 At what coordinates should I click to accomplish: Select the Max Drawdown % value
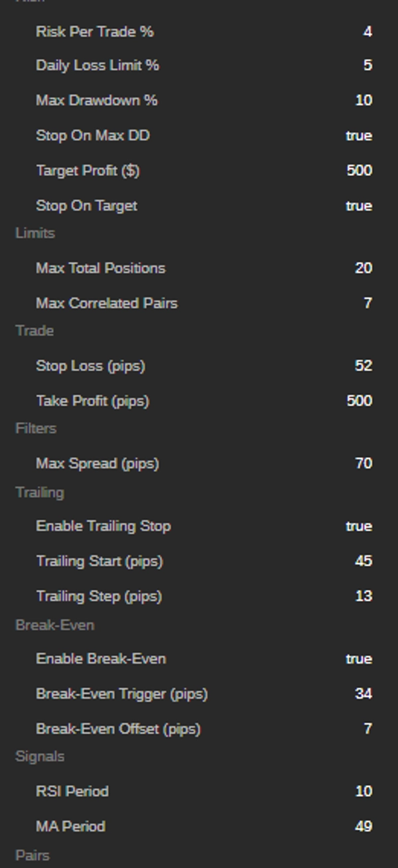click(364, 100)
